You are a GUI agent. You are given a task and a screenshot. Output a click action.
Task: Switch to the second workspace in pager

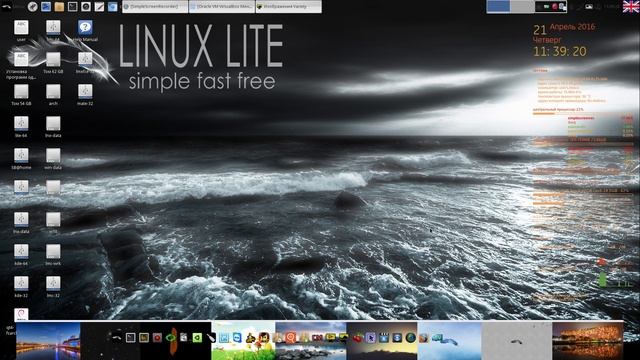522,7
